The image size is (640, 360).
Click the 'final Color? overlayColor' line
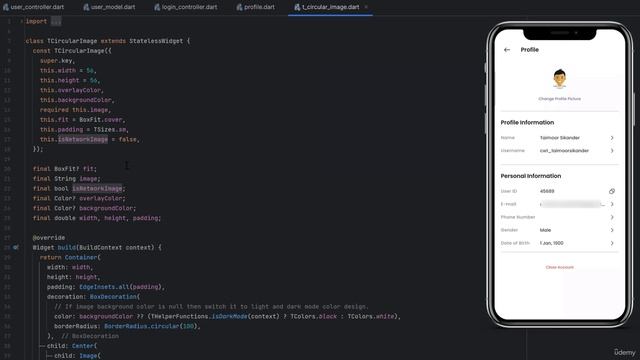click(79, 198)
